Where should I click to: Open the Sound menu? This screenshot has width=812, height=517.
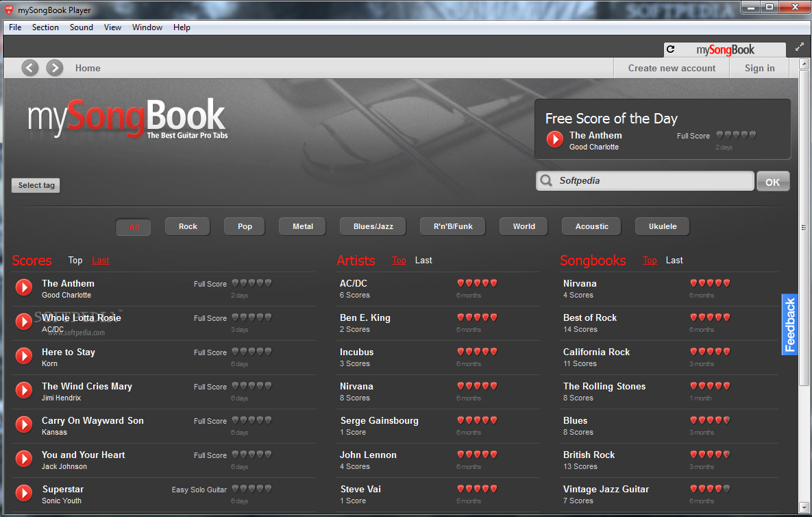coord(82,27)
